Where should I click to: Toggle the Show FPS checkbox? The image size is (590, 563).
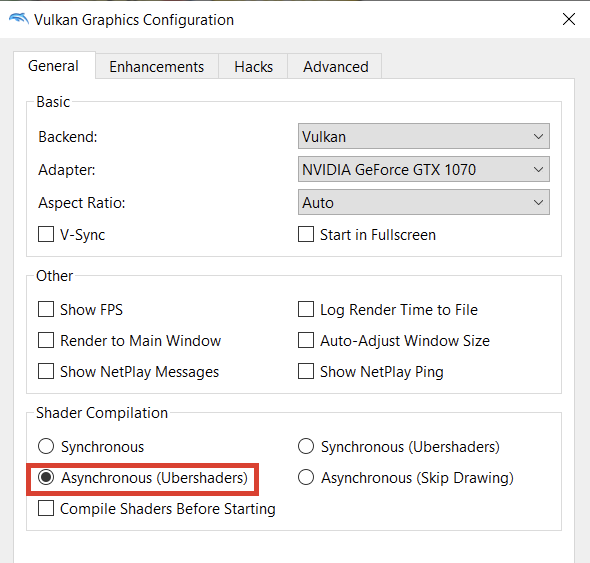tap(46, 309)
